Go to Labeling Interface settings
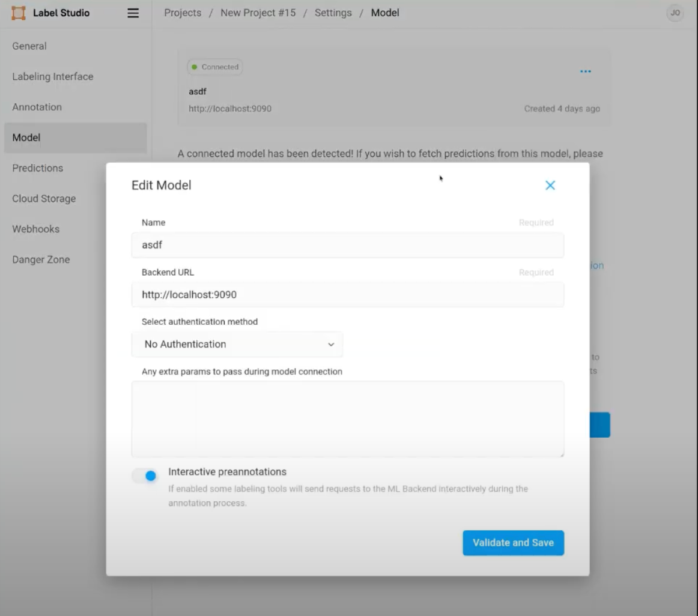 point(53,77)
